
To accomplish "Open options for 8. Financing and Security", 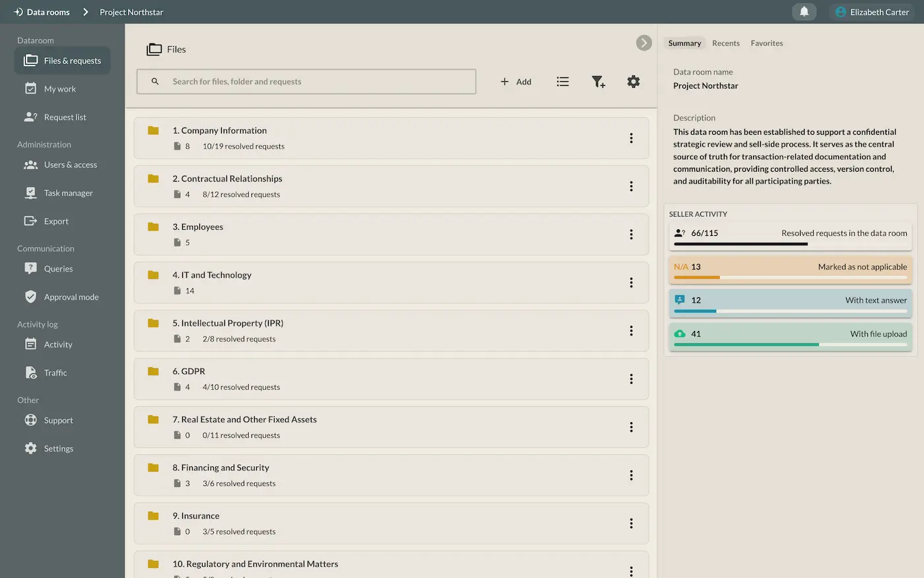I will tap(631, 476).
